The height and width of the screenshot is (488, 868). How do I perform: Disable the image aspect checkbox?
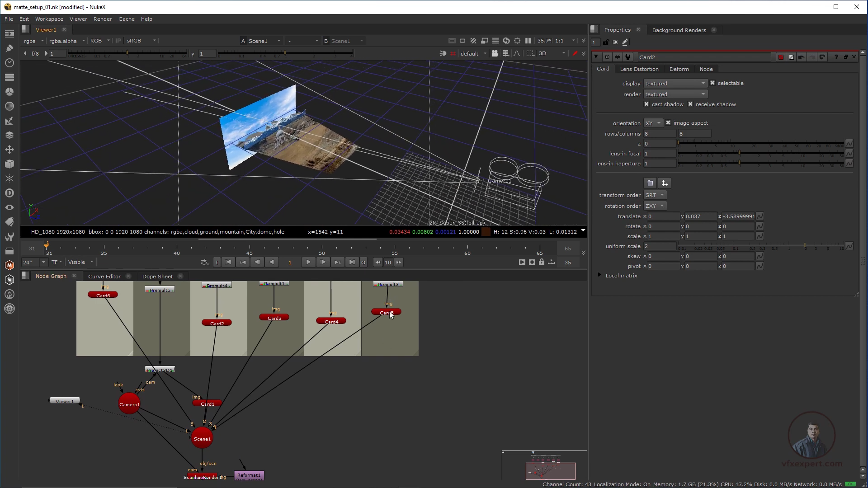coord(668,123)
